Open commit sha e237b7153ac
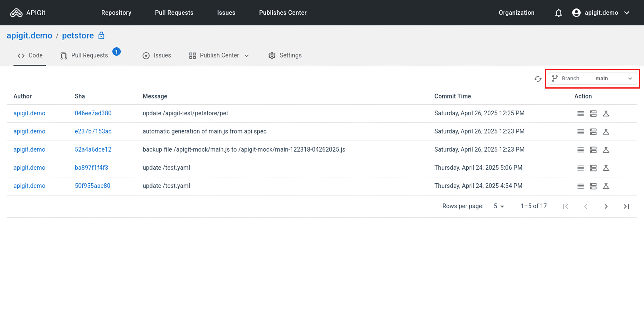 [93, 131]
